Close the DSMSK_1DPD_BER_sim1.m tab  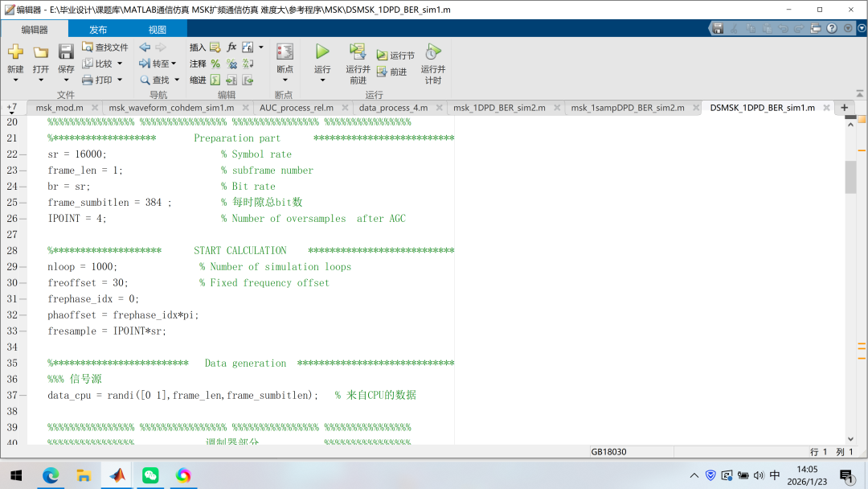[x=826, y=108]
